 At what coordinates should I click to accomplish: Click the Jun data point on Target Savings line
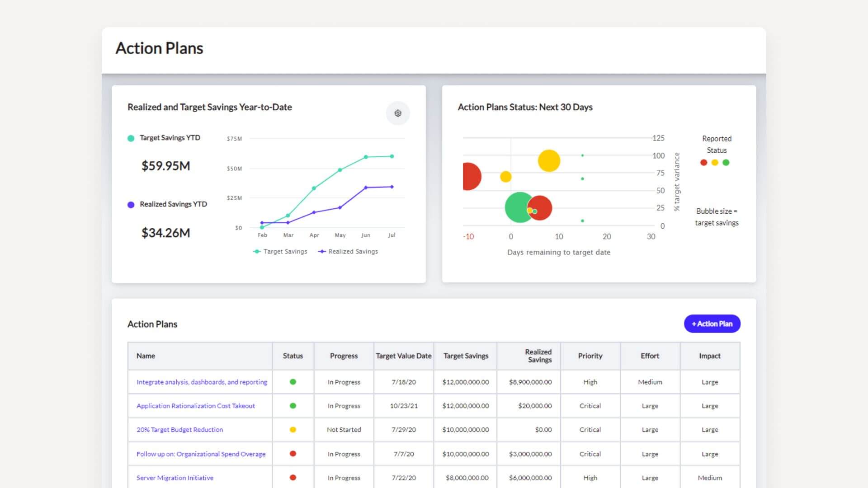point(366,157)
